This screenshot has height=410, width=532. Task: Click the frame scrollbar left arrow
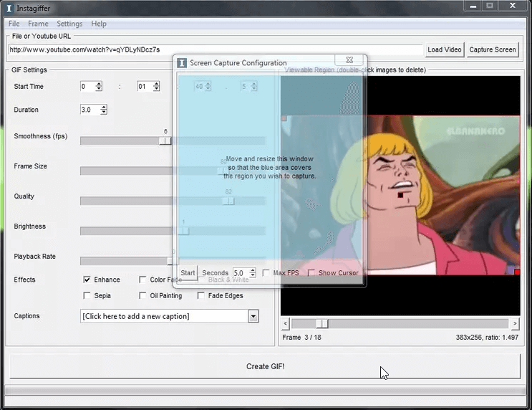click(x=286, y=324)
